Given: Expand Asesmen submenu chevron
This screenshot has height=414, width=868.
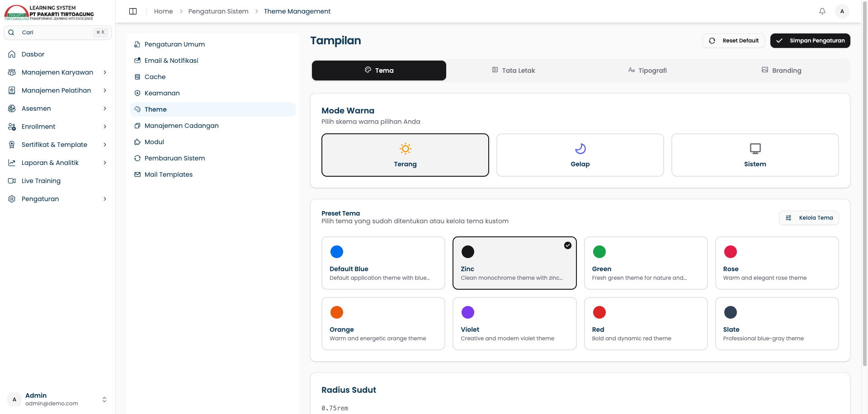Looking at the screenshot, I should click(x=105, y=108).
